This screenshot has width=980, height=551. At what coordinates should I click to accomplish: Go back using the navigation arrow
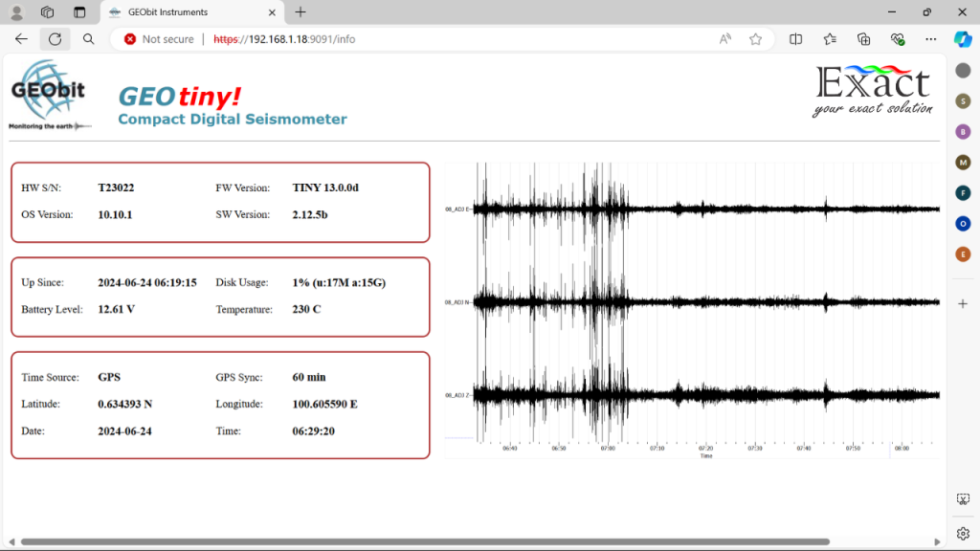click(21, 39)
